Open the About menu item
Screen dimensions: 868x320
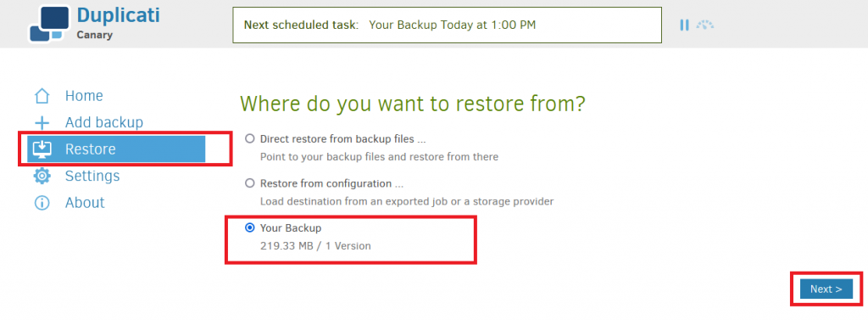click(85, 202)
